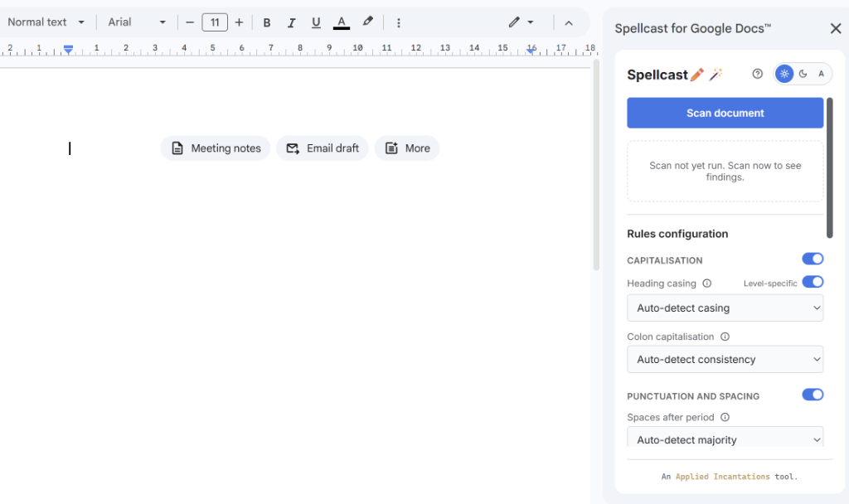Insert Meeting notes template chip
Image resolution: width=849 pixels, height=504 pixels.
(216, 148)
